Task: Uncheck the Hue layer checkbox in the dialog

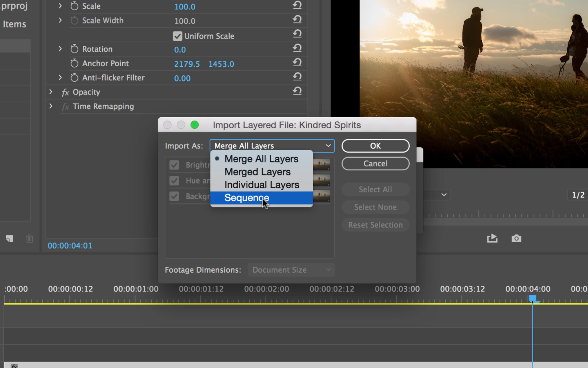Action: tap(174, 180)
